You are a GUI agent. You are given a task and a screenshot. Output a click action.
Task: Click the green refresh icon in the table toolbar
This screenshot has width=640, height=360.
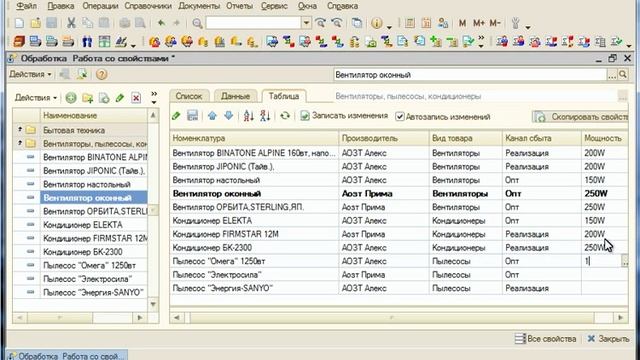click(285, 116)
